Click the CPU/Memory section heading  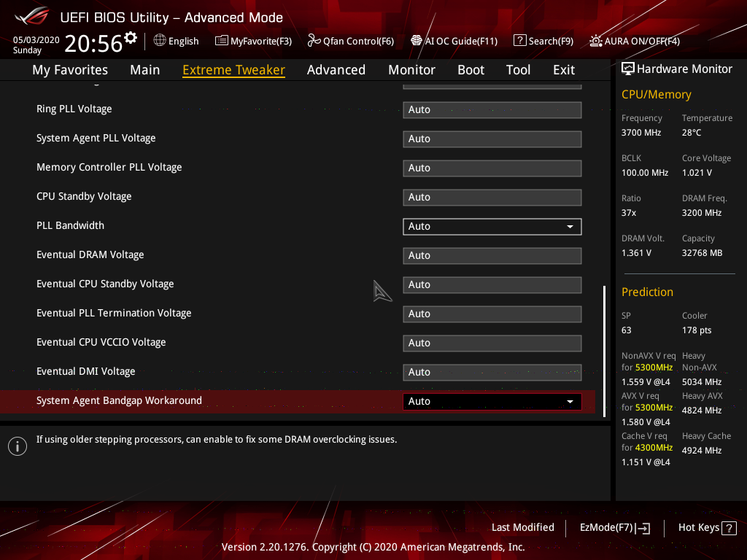656,94
